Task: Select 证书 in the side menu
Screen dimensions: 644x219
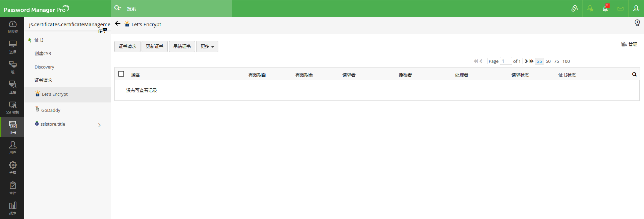Action: click(x=39, y=40)
